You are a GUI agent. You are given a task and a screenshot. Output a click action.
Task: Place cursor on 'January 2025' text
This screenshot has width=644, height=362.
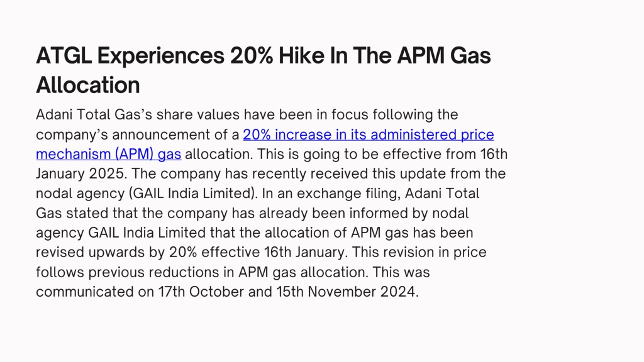tap(80, 173)
